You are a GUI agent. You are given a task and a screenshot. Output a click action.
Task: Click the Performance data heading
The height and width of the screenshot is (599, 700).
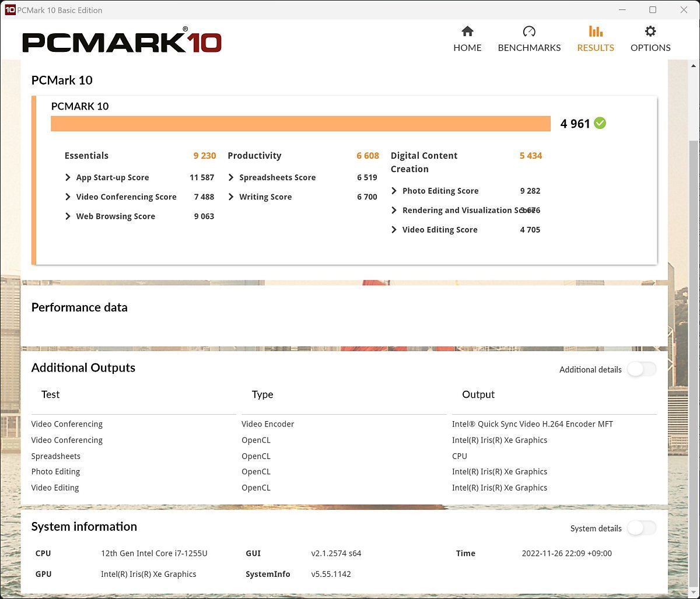[79, 307]
